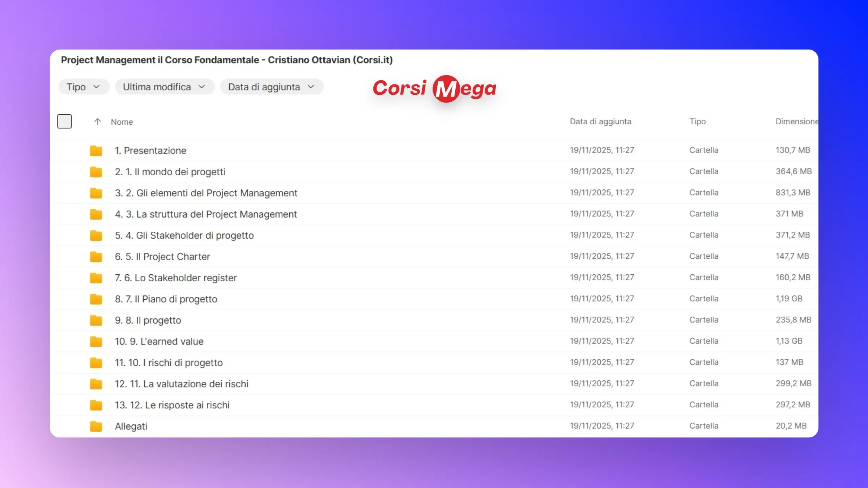Click folder icon for 8. 7. Il Piano di progetto
This screenshot has width=868, height=488.
click(96, 299)
